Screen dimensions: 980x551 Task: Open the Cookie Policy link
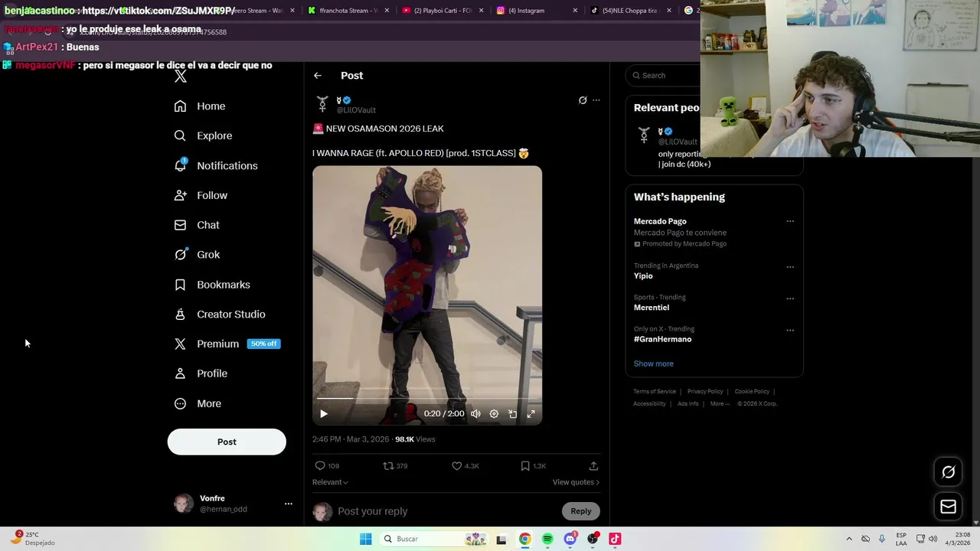click(x=752, y=392)
